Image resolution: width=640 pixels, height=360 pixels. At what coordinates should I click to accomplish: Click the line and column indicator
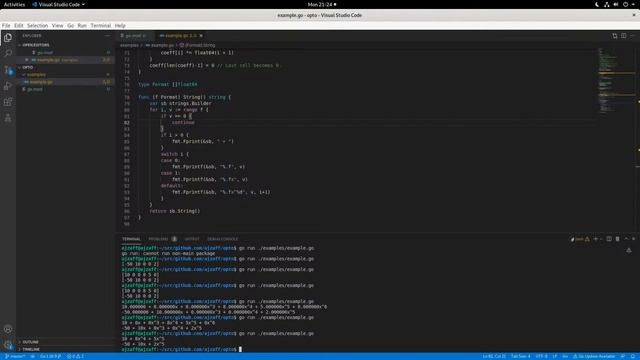click(x=494, y=356)
